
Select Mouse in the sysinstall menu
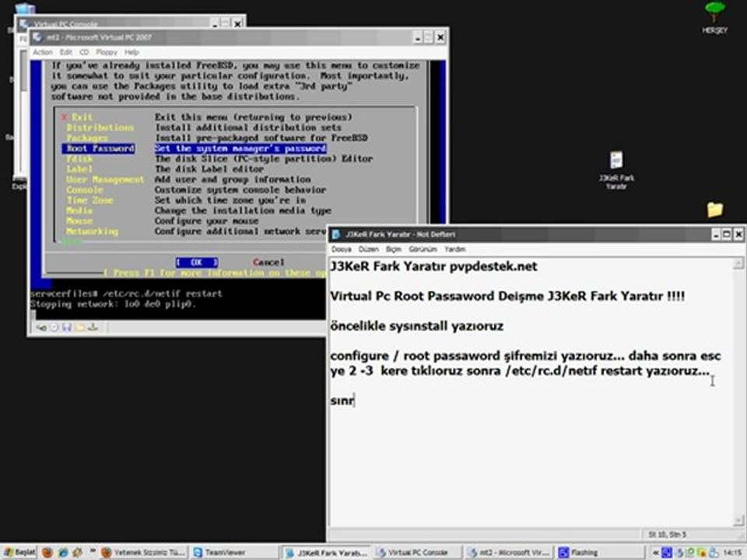pyautogui.click(x=79, y=222)
